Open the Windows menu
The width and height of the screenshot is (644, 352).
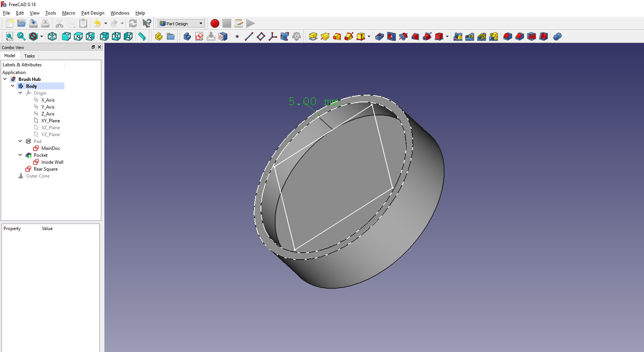point(120,13)
